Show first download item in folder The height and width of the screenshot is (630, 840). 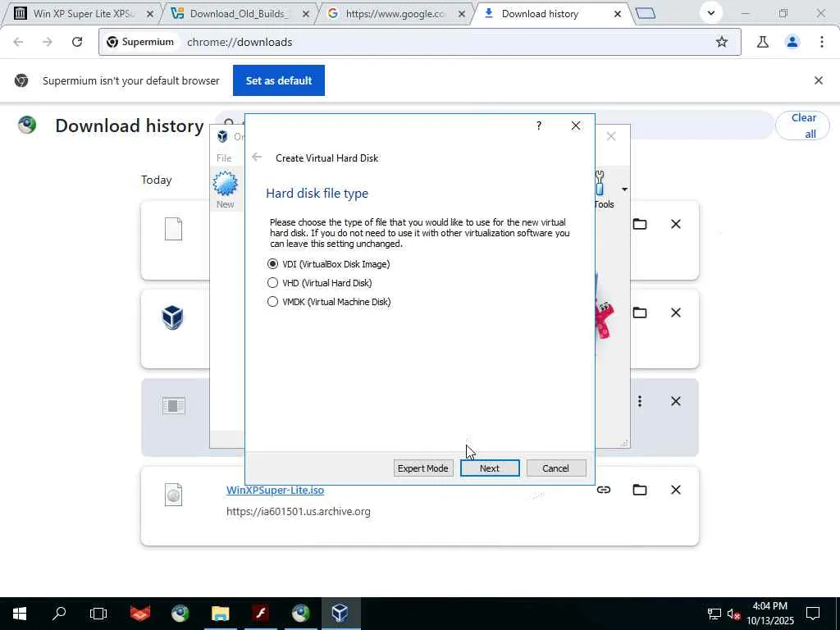640,224
